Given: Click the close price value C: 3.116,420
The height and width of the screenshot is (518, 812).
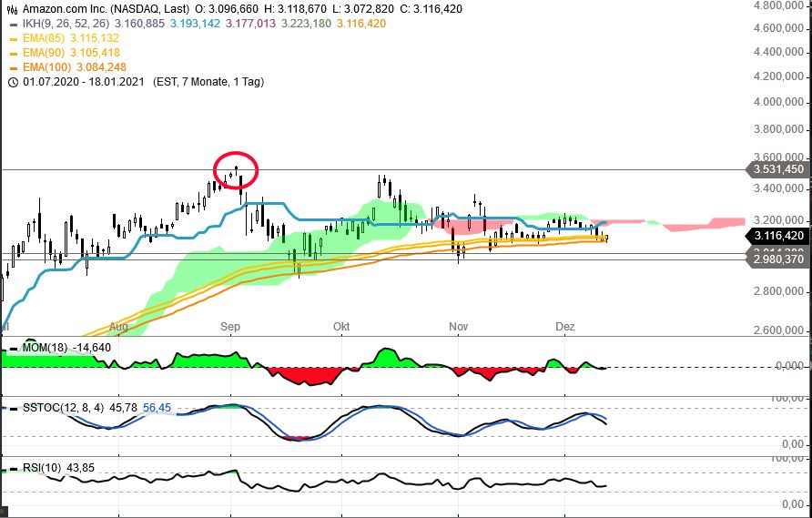Looking at the screenshot, I should point(431,9).
